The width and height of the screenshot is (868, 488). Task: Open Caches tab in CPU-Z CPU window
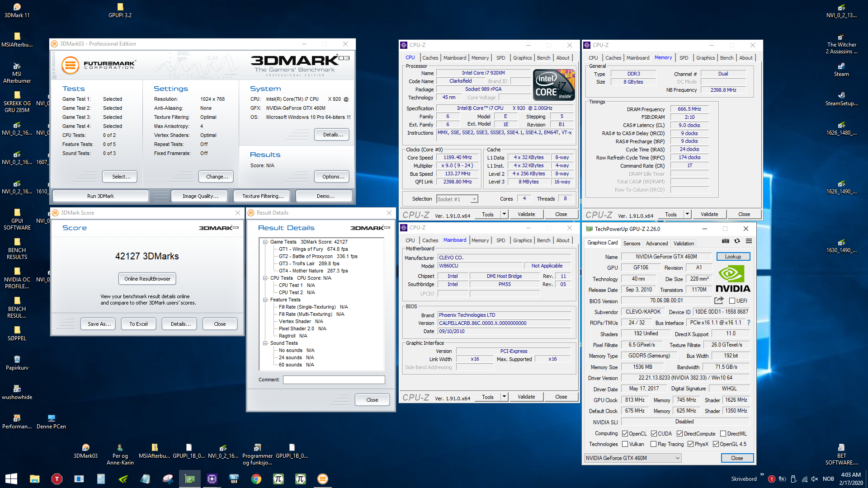pos(430,58)
